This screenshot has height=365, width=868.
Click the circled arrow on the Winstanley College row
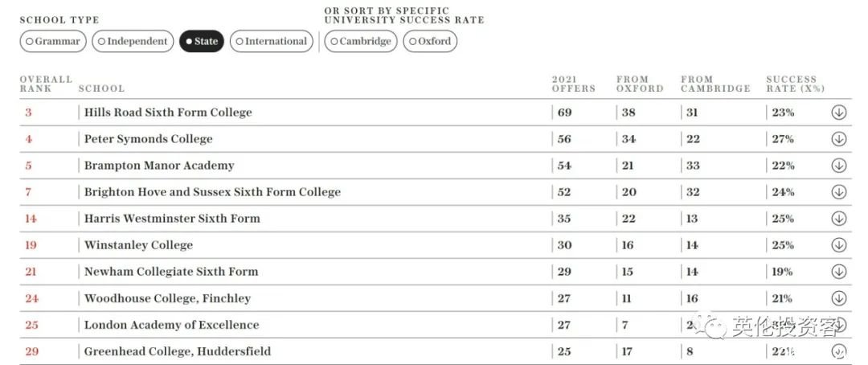[838, 245]
